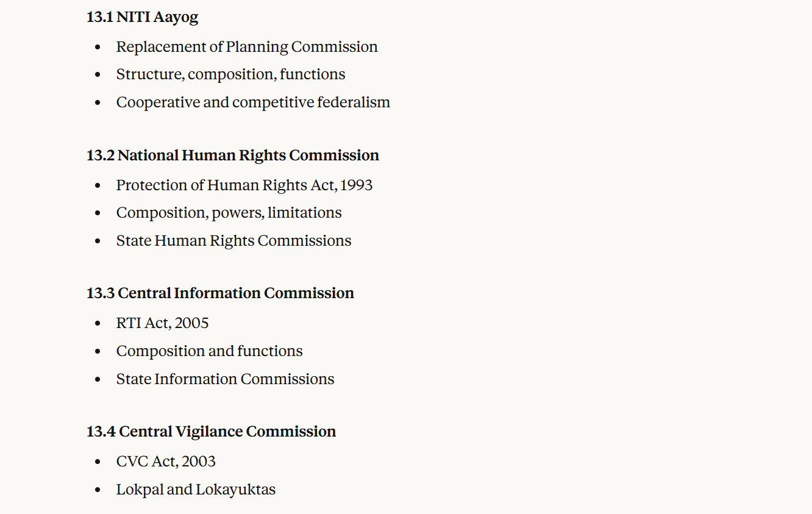Click 'Protection of Human Rights Act, 1993'

pos(244,185)
